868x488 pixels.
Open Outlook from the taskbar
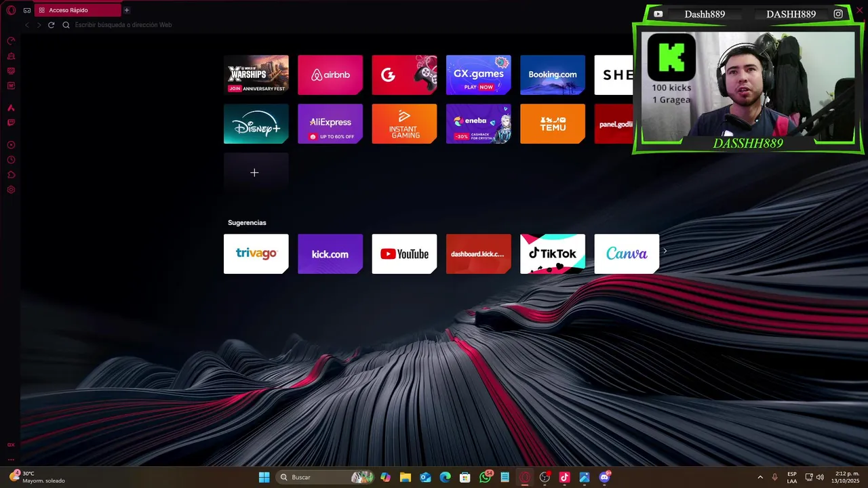[x=425, y=477]
